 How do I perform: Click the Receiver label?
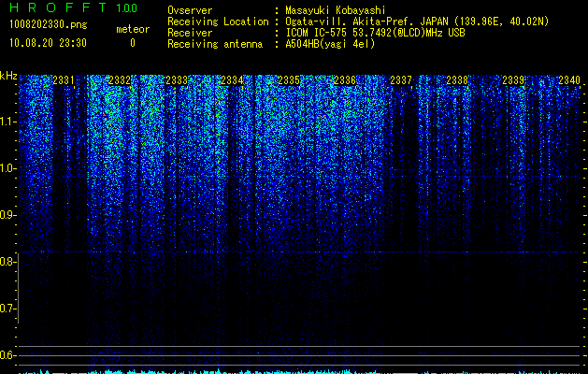tap(190, 33)
